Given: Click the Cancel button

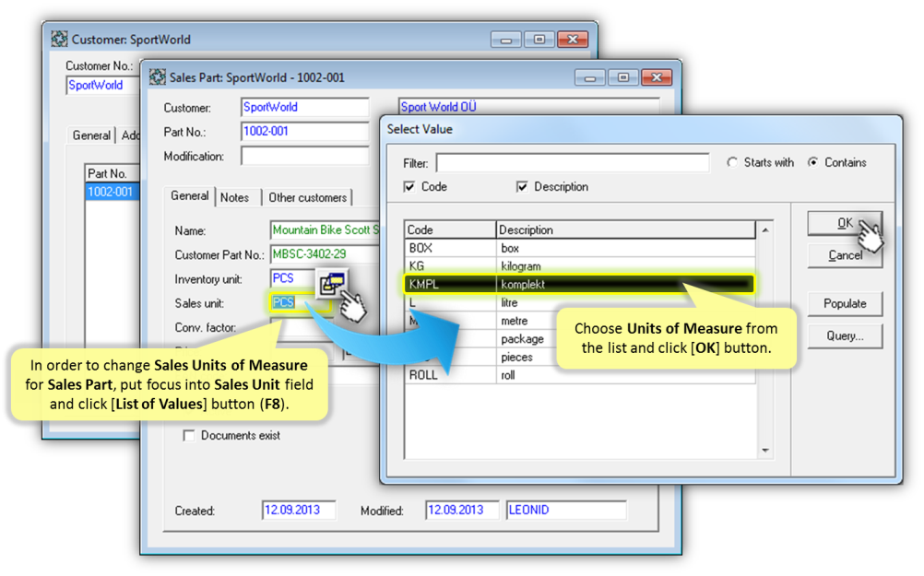Looking at the screenshot, I should pos(845,255).
